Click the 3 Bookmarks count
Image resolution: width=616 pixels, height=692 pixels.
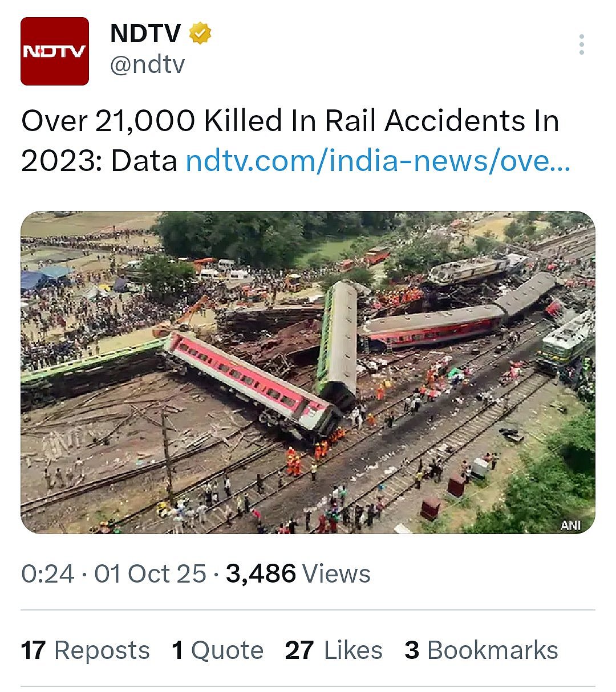coord(481,650)
